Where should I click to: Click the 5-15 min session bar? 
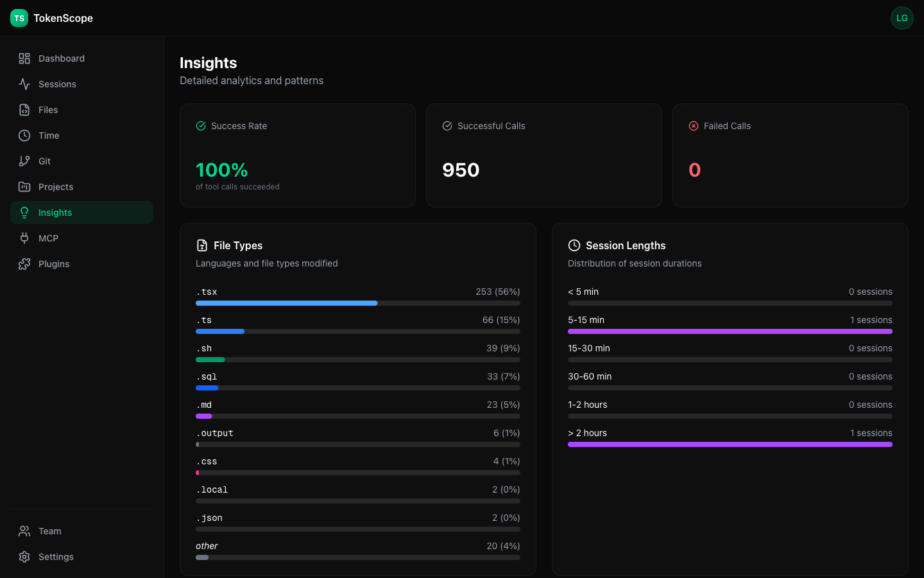click(x=730, y=331)
